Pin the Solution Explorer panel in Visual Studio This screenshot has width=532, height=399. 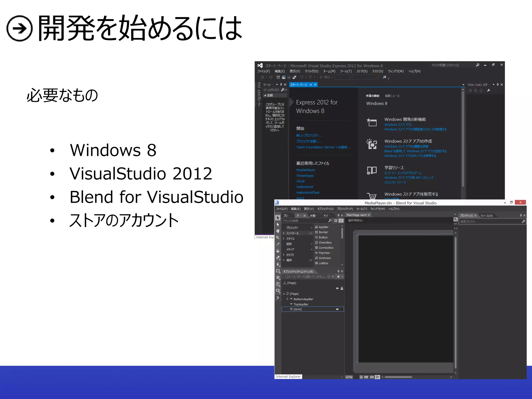(x=498, y=84)
